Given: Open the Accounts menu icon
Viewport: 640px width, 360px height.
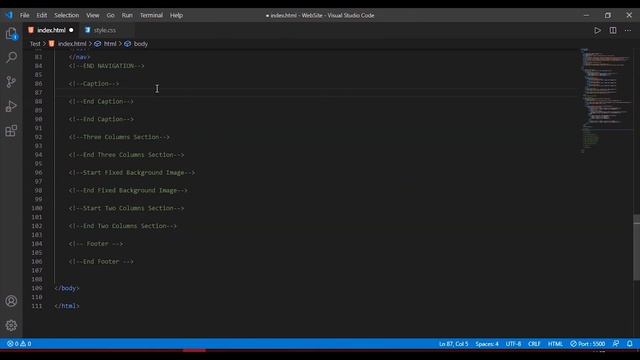Looking at the screenshot, I should [x=11, y=301].
